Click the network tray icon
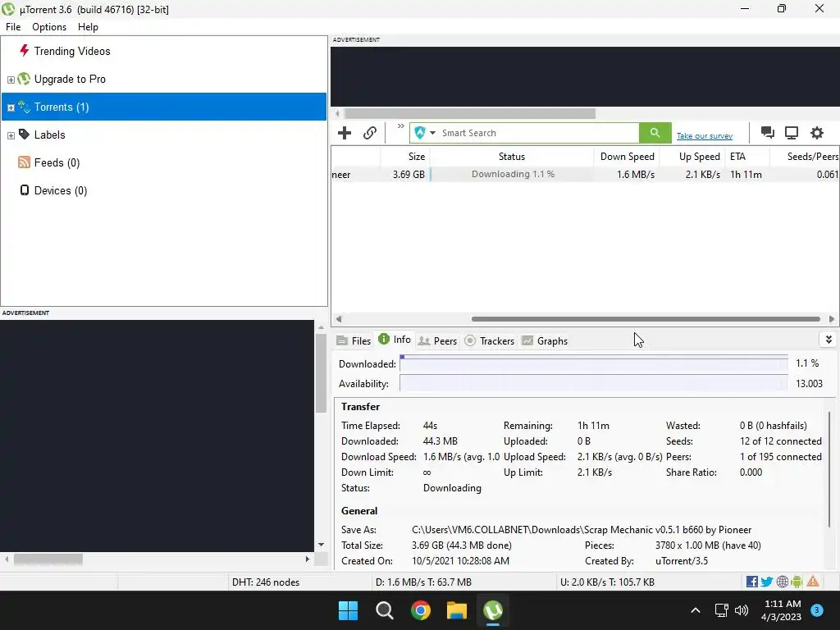Screen dimensions: 840x630 [x=722, y=610]
